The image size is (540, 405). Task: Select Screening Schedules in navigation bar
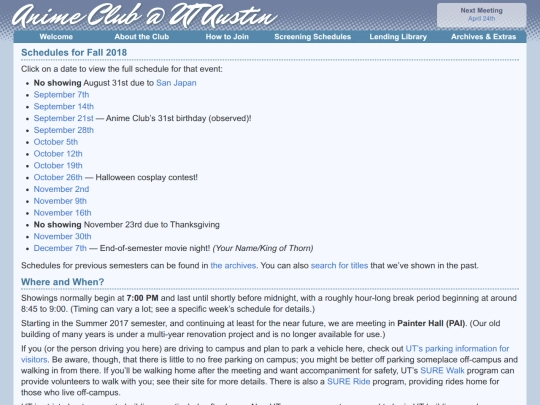pos(312,37)
